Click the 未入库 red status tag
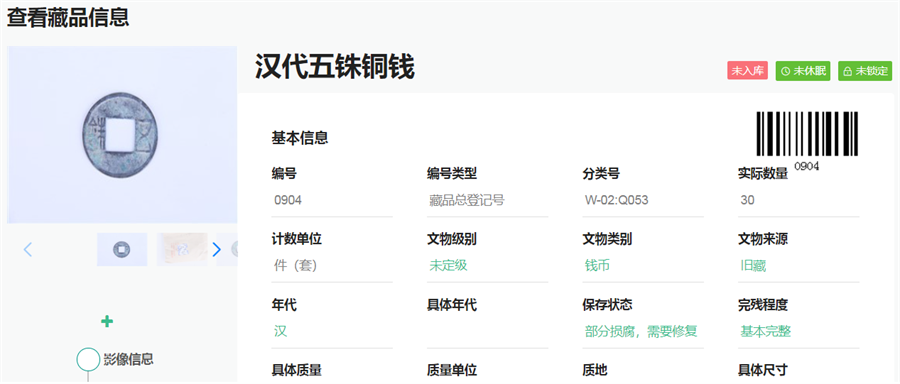Image resolution: width=900 pixels, height=384 pixels. 747,71
